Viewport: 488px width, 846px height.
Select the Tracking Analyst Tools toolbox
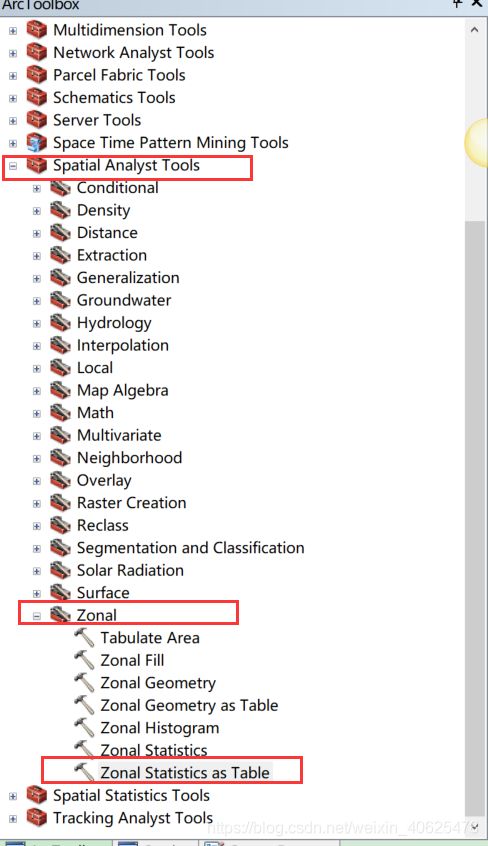click(x=133, y=817)
